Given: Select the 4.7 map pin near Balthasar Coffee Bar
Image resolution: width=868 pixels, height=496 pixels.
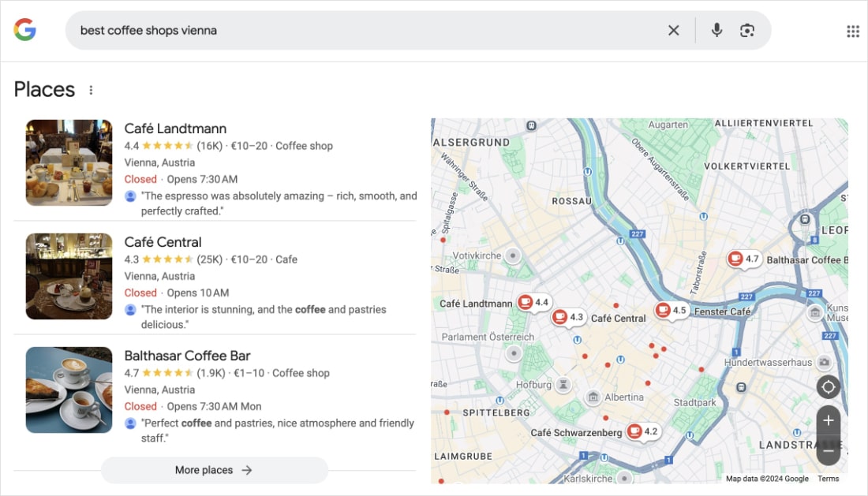Looking at the screenshot, I should [743, 259].
